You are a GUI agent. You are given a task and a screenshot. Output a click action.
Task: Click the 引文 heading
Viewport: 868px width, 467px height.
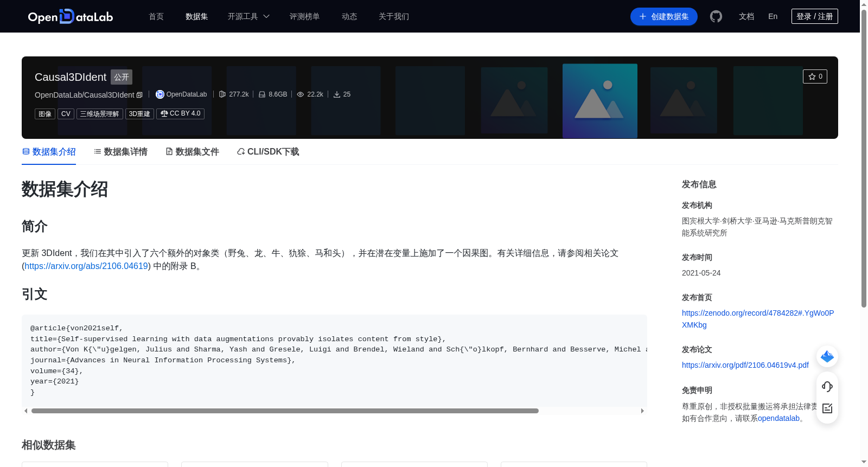click(35, 295)
